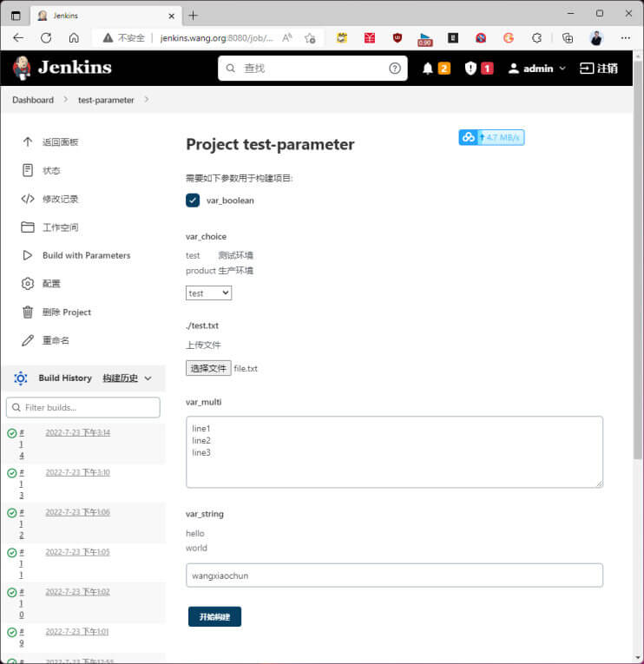Viewport: 644px width, 664px height.
Task: Expand the Dashboard breadcrumb arrow
Action: [x=66, y=100]
